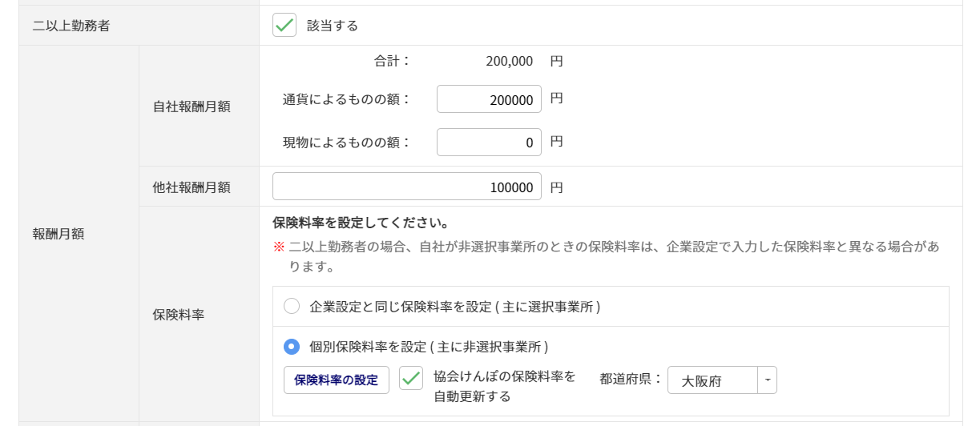
Task: Click the 現物によるものの額 input field showing 0
Action: (x=489, y=143)
